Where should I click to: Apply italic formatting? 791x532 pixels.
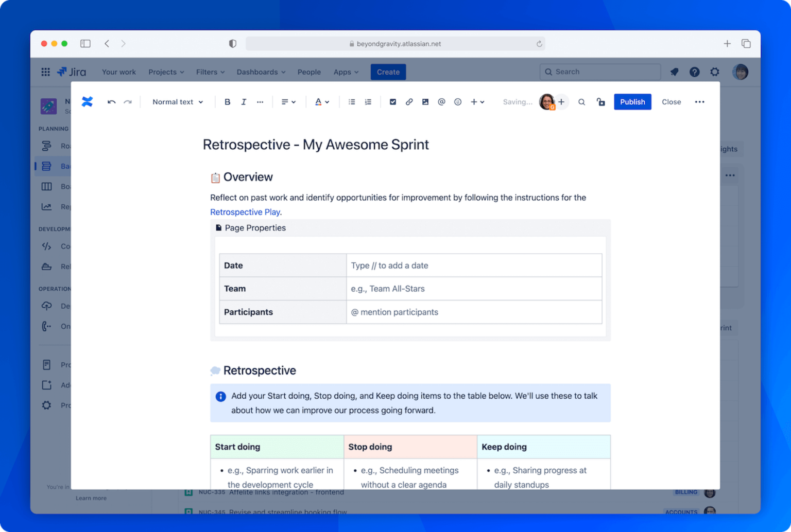click(x=244, y=101)
